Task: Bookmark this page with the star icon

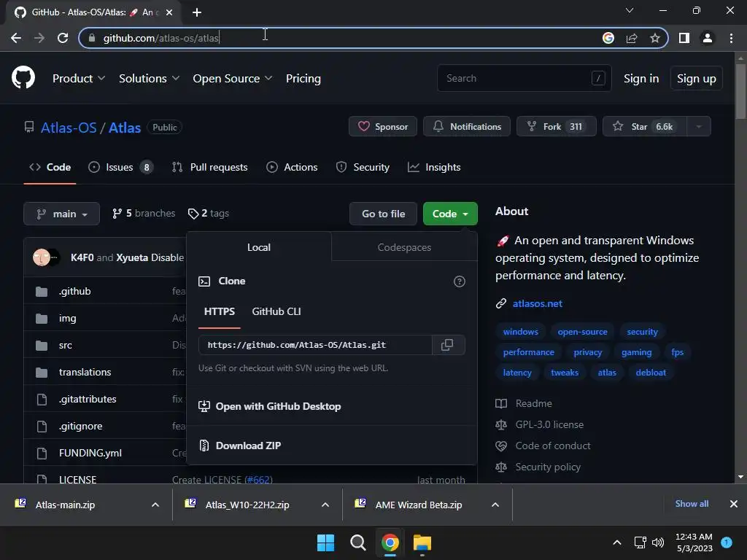Action: click(x=655, y=38)
